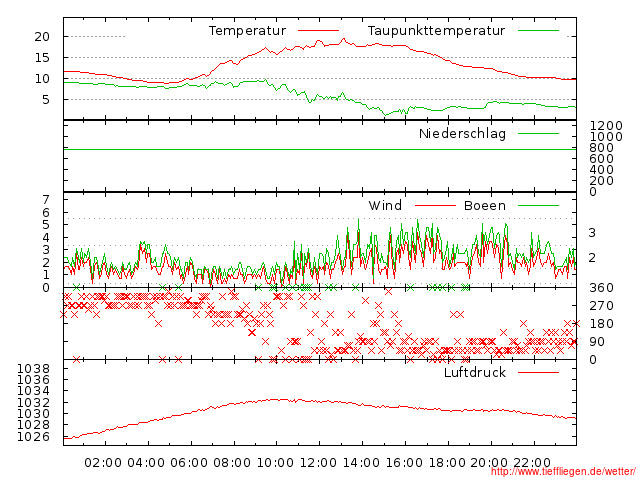Click the green Taupunkttemperatur legend line
The image size is (640, 480).
(538, 31)
